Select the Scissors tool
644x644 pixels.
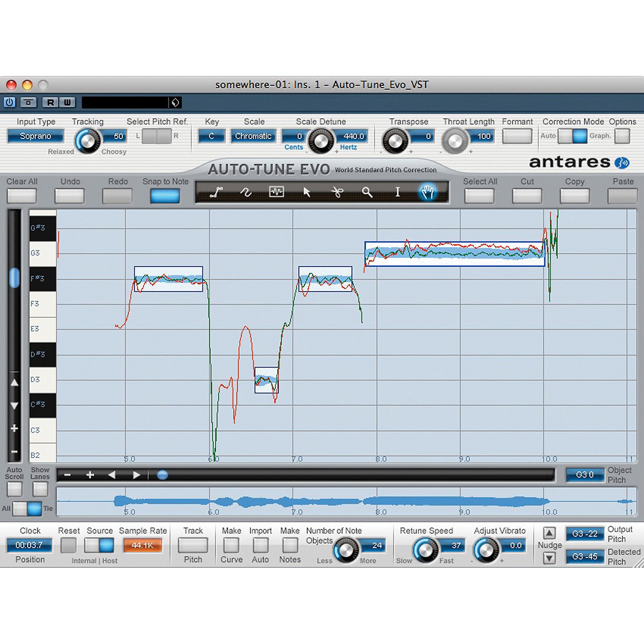(337, 192)
